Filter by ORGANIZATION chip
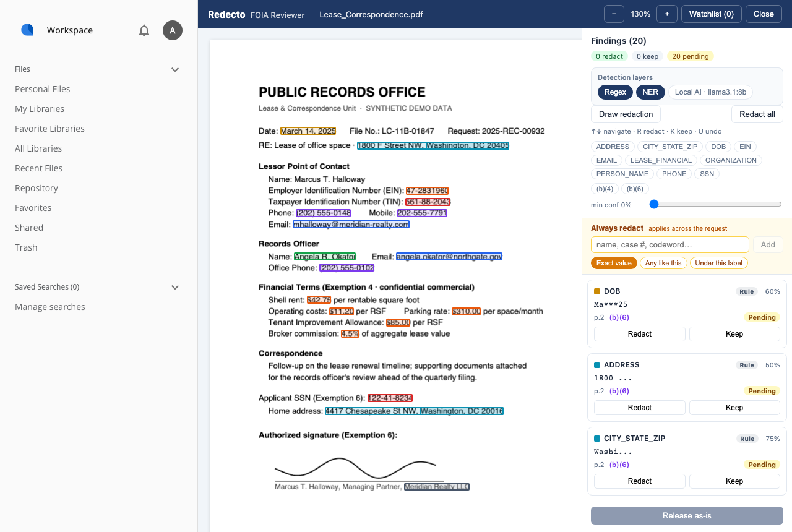The height and width of the screenshot is (532, 792). pos(731,160)
